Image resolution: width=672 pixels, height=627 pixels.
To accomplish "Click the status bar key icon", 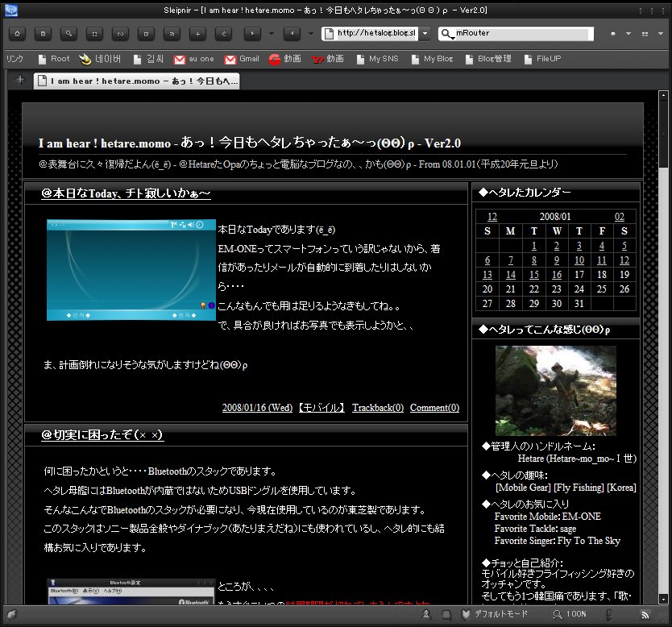I will coord(609,615).
